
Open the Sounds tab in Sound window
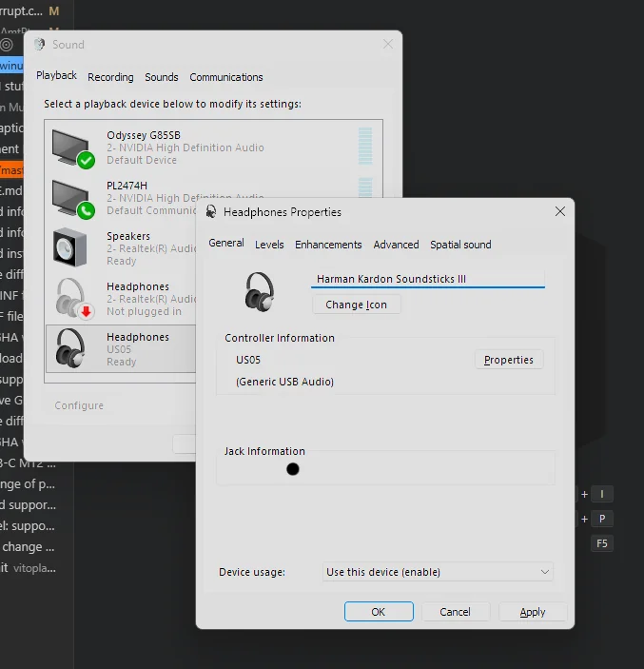tap(161, 77)
